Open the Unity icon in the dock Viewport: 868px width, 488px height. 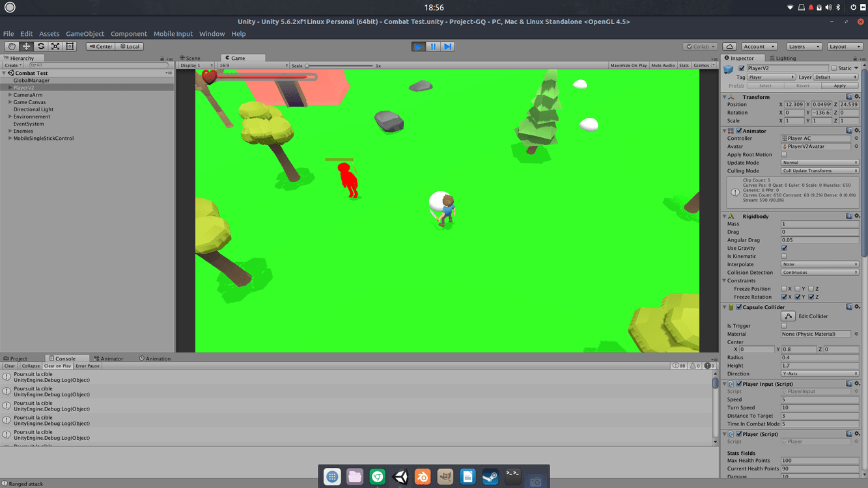coord(400,477)
